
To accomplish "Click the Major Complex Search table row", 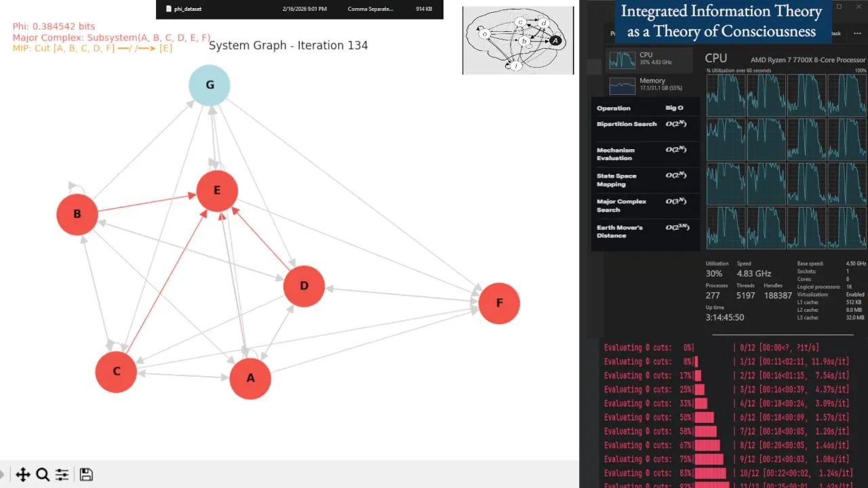I will click(645, 205).
